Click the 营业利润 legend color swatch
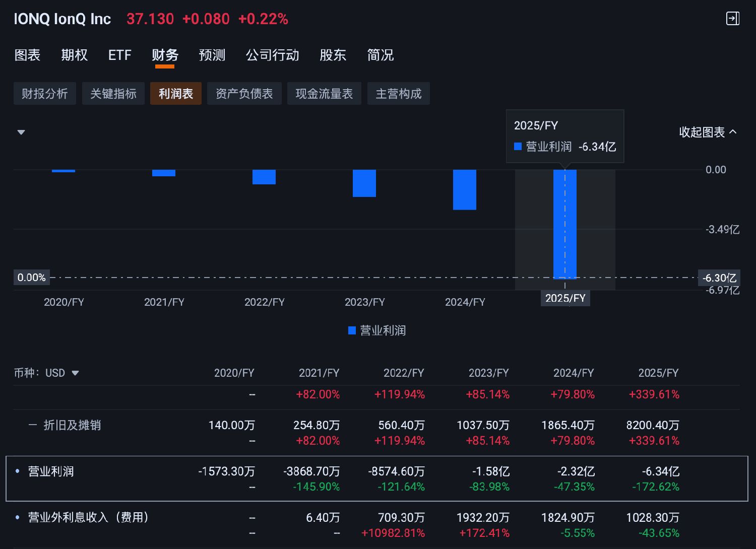The width and height of the screenshot is (756, 549). 352,331
